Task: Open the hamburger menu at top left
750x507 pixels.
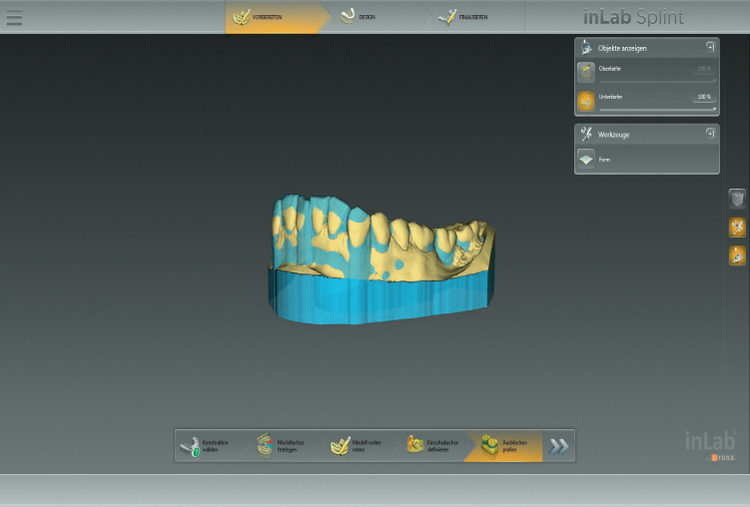Action: (14, 18)
